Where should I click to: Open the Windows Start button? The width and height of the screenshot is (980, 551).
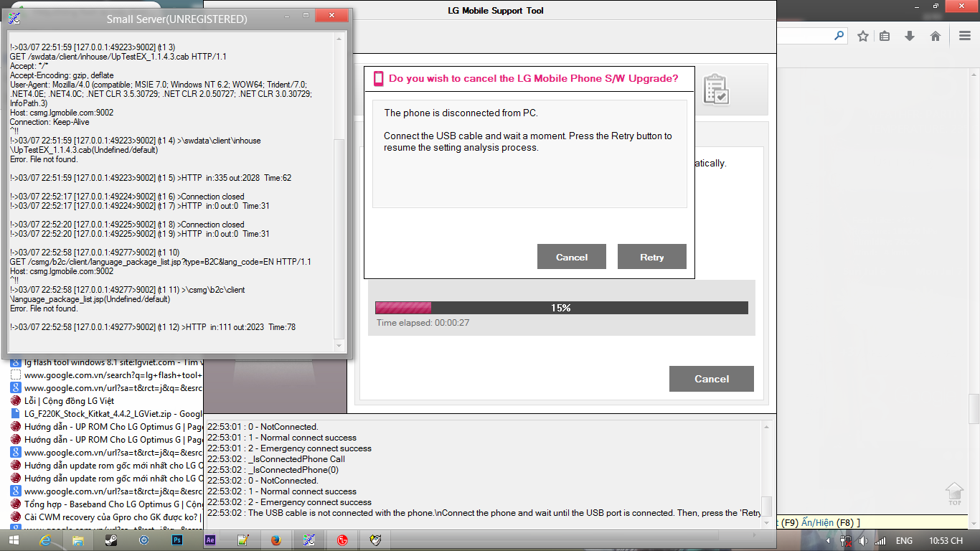pyautogui.click(x=14, y=540)
